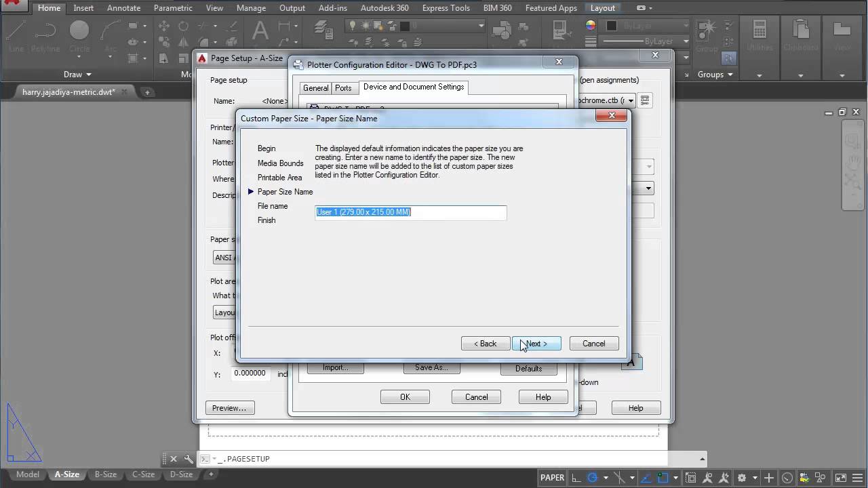The image size is (868, 488).
Task: Select the Line tool in Draw panel
Action: (16, 35)
